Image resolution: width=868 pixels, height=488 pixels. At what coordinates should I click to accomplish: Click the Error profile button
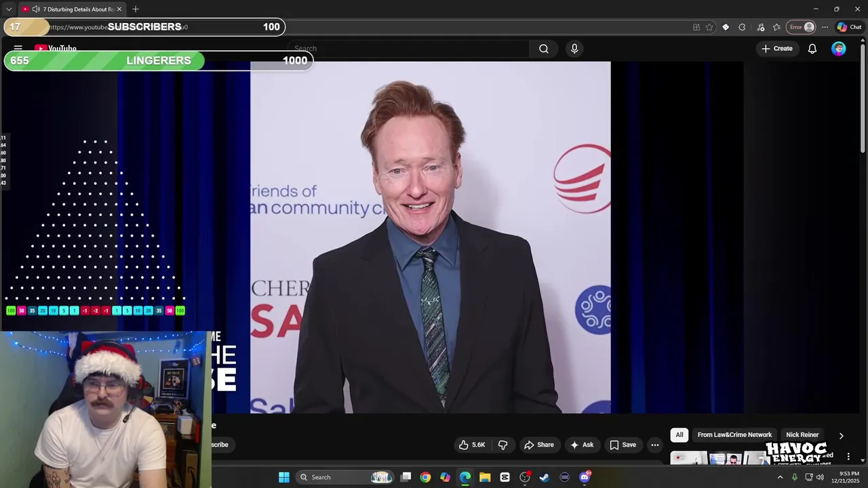[801, 27]
